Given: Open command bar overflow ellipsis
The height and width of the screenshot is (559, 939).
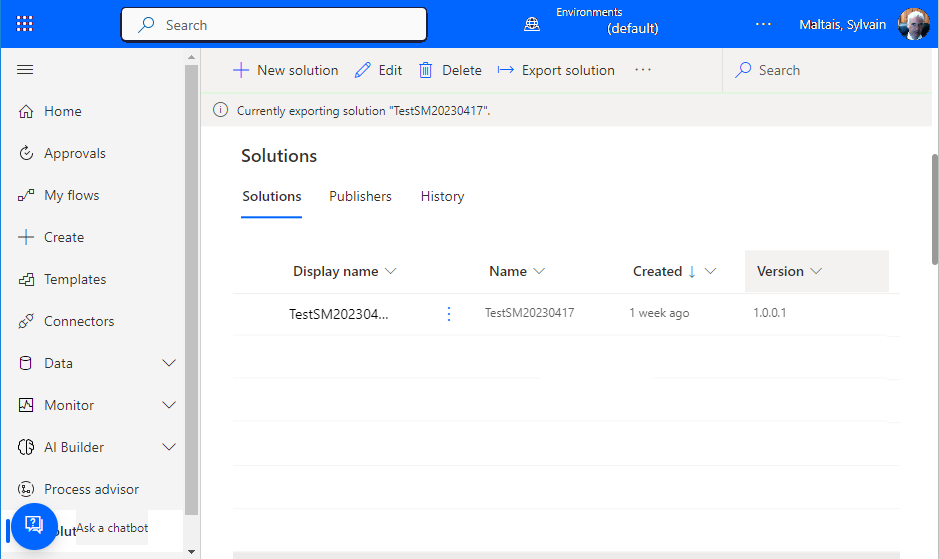Looking at the screenshot, I should click(x=643, y=70).
